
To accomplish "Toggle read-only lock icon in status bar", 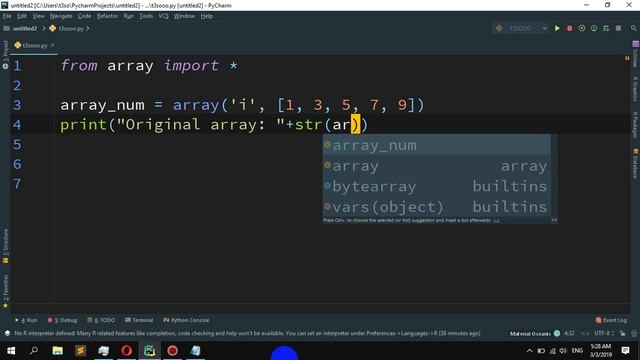I will click(x=622, y=333).
